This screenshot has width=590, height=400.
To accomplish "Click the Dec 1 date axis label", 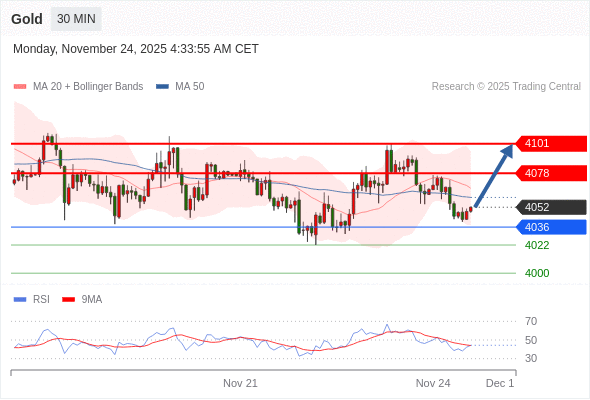I will [x=500, y=383].
